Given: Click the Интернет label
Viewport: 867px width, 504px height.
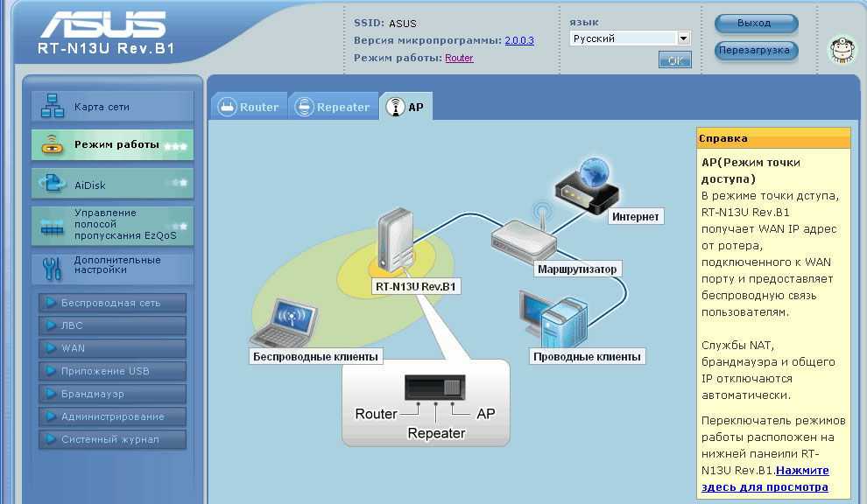Looking at the screenshot, I should (x=635, y=217).
